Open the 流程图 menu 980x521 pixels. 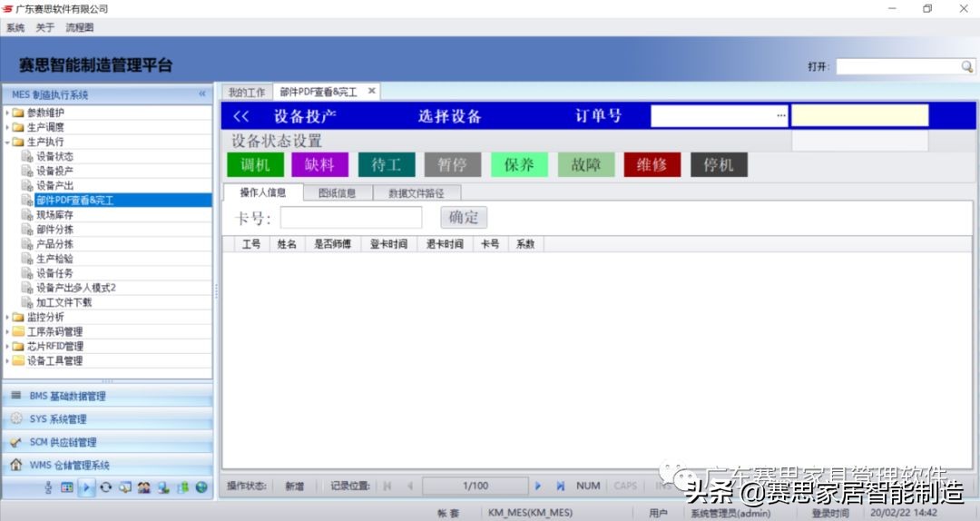pyautogui.click(x=79, y=27)
